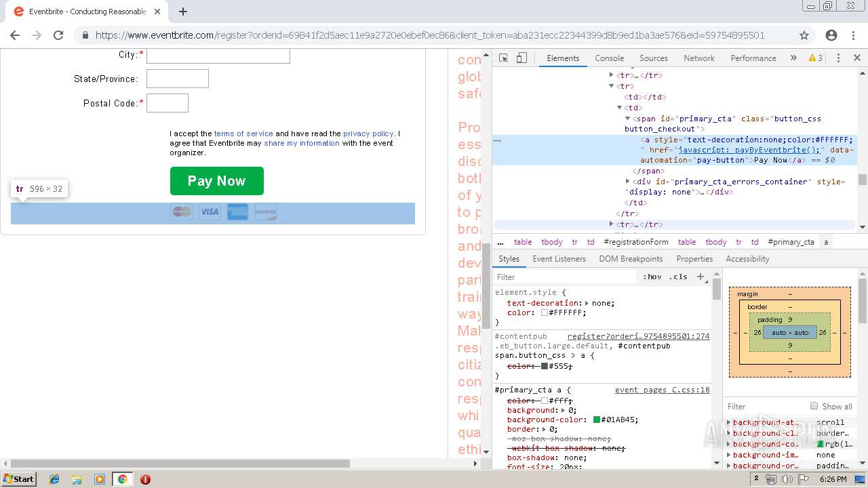The image size is (868, 488).
Task: Reload the Eventbrite page
Action: pos(58,35)
